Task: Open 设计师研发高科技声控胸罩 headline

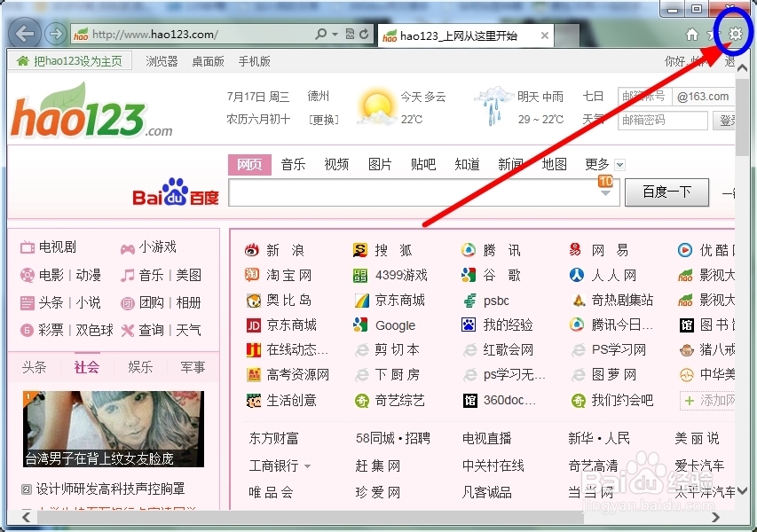Action: coord(110,489)
